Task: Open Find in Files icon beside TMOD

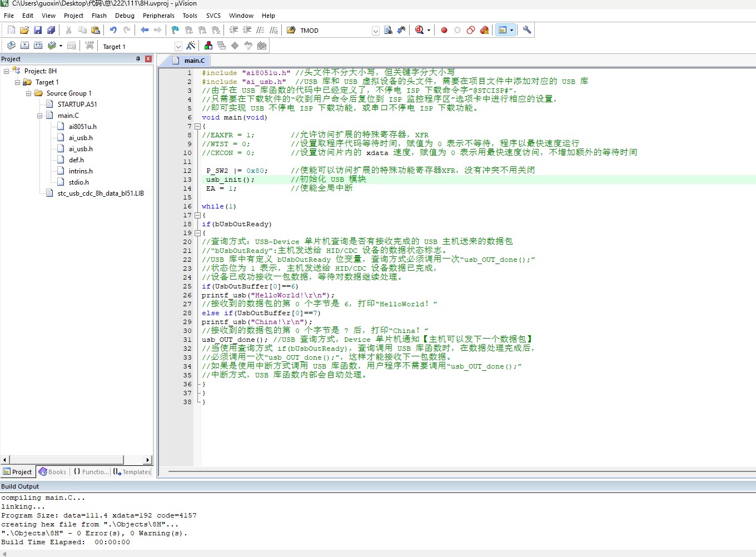Action: point(291,30)
